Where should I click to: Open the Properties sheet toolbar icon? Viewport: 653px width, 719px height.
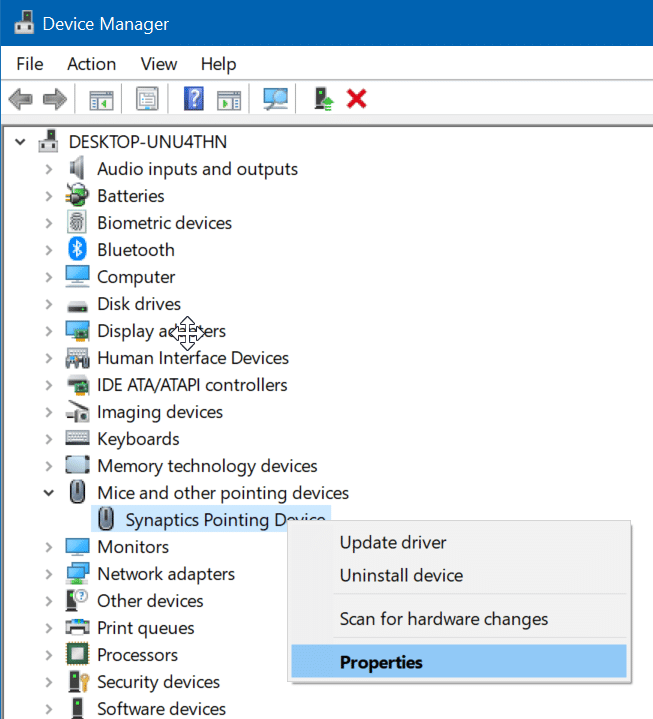147,99
